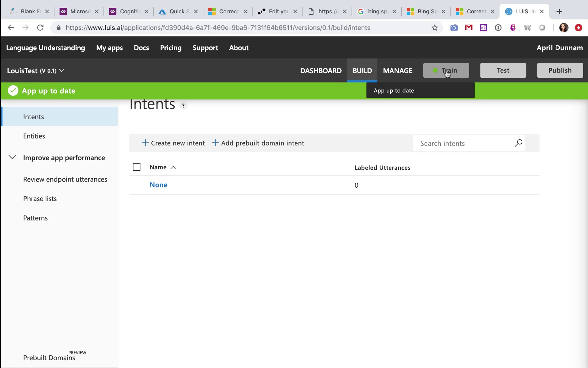Click the 1Password extension icon
This screenshot has height=368, width=588.
(498, 28)
